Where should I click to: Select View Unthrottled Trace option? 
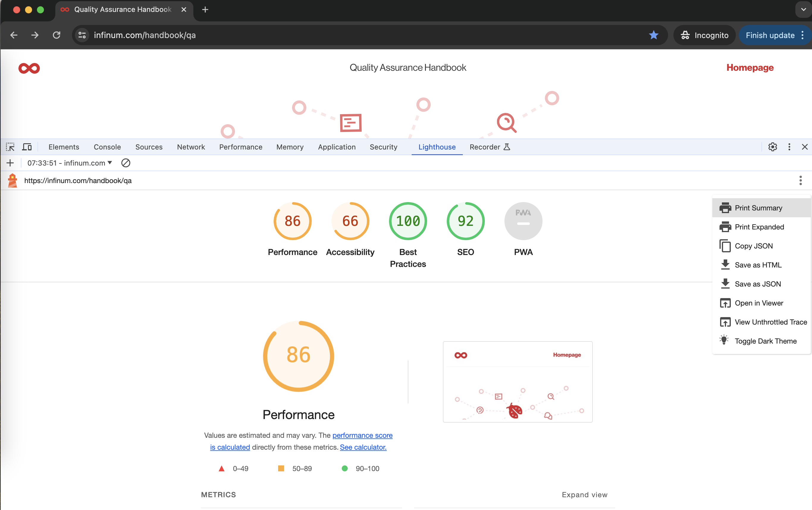click(761, 322)
